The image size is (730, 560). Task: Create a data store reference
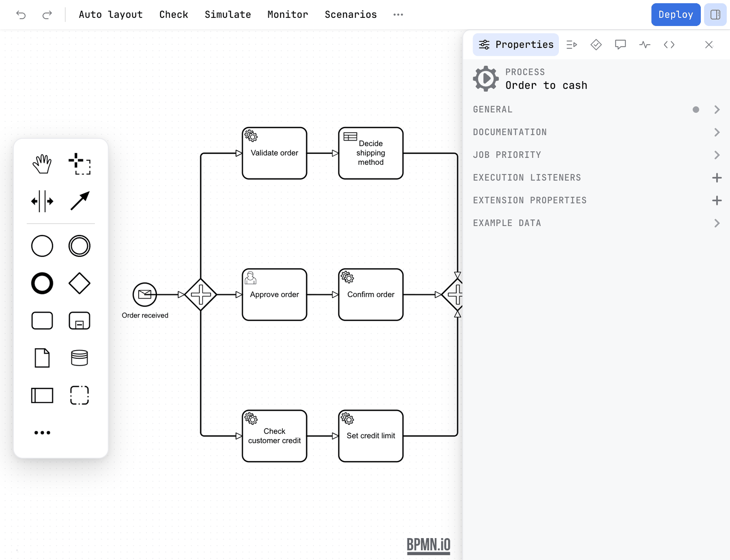(79, 358)
